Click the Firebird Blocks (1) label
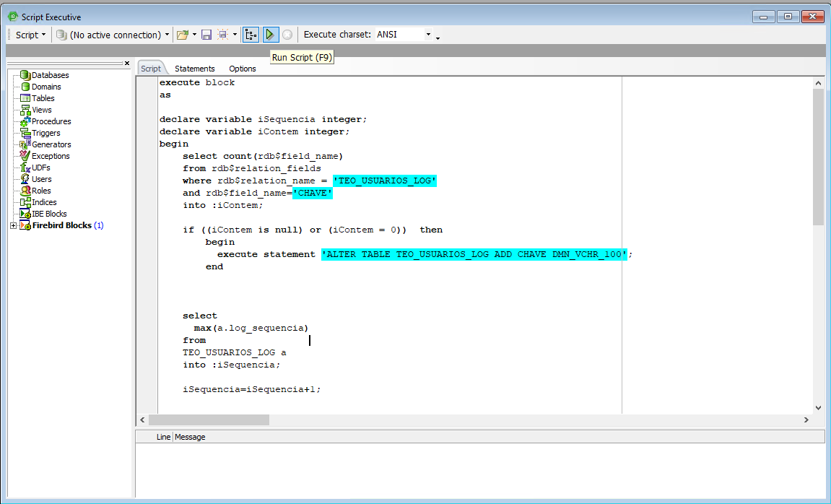The image size is (831, 504). (68, 225)
